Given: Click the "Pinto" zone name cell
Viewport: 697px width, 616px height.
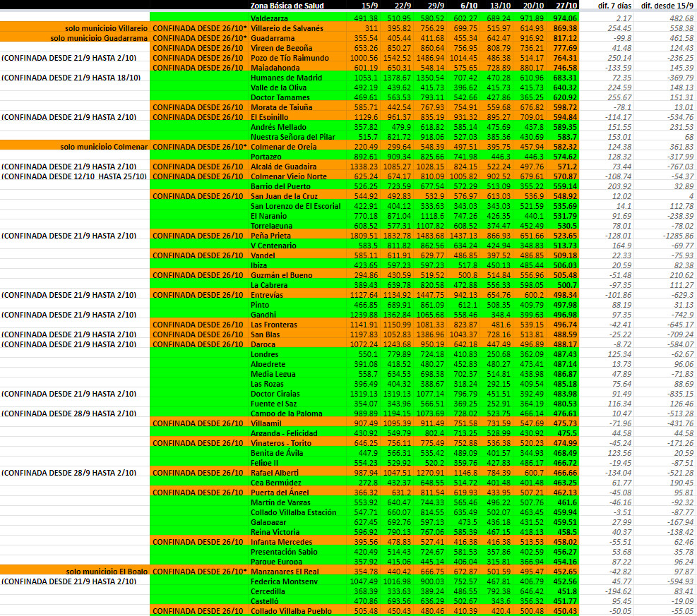Looking at the screenshot, I should tap(260, 305).
